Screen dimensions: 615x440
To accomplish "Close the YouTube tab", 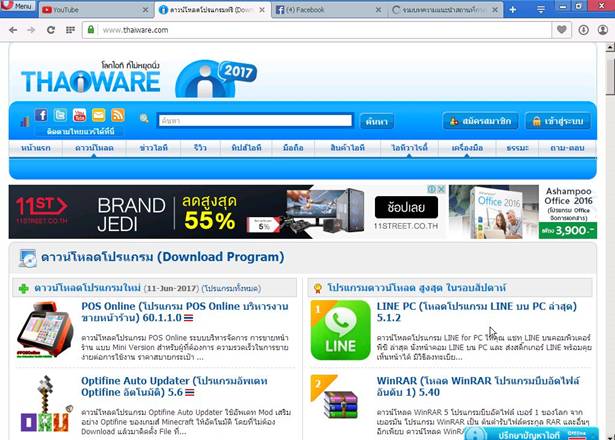I will [146, 10].
